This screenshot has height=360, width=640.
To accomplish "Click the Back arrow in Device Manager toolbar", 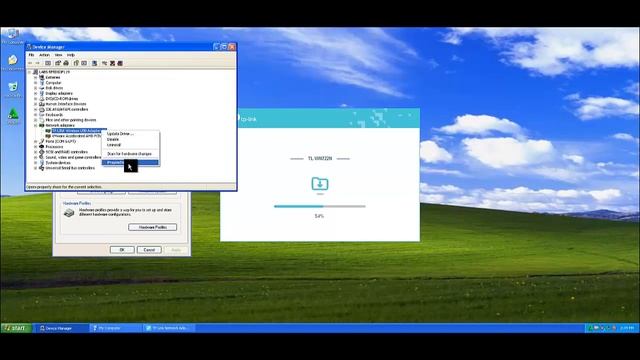I will (30, 63).
